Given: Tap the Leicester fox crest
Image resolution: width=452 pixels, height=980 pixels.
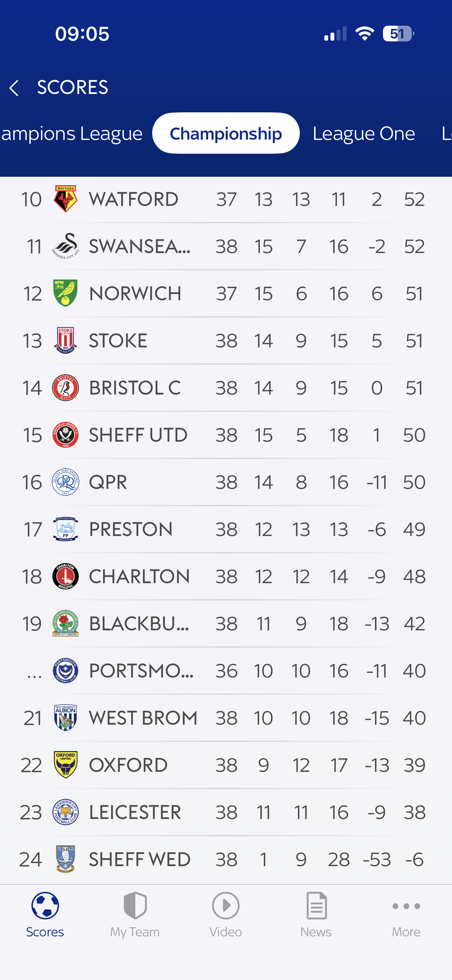Looking at the screenshot, I should [66, 812].
